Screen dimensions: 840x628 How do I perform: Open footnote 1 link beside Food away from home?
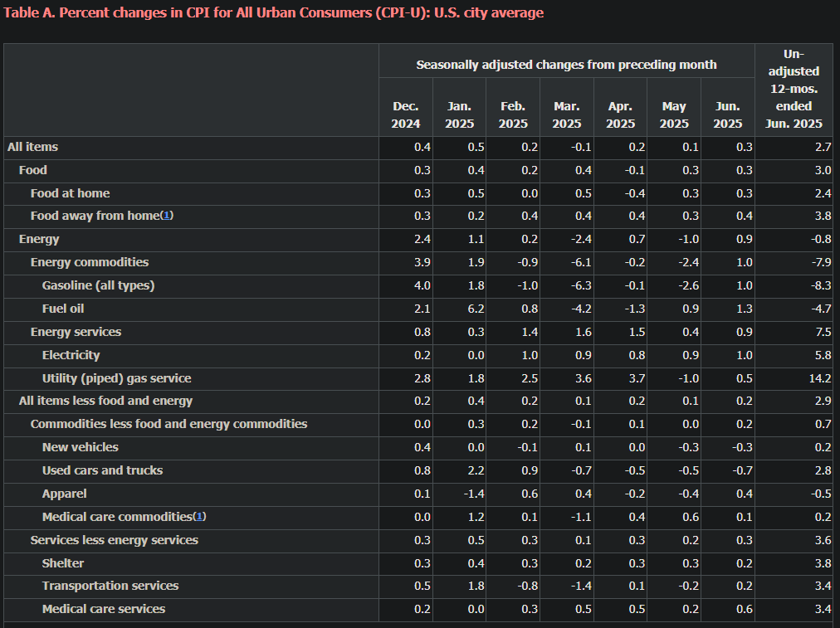click(167, 216)
